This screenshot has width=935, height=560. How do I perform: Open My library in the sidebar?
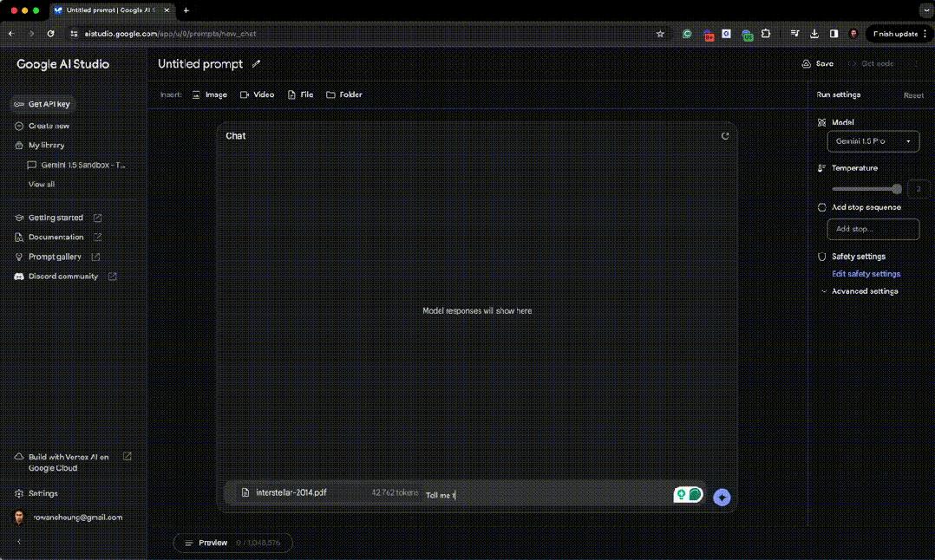[39, 146]
